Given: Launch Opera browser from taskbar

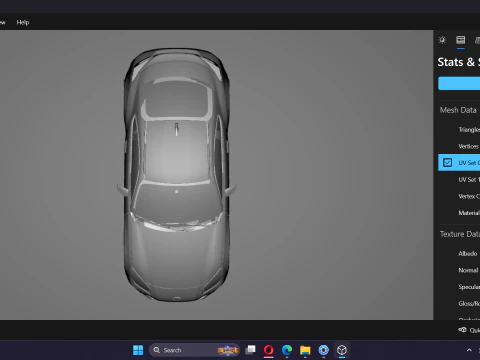Looking at the screenshot, I should pos(269,350).
